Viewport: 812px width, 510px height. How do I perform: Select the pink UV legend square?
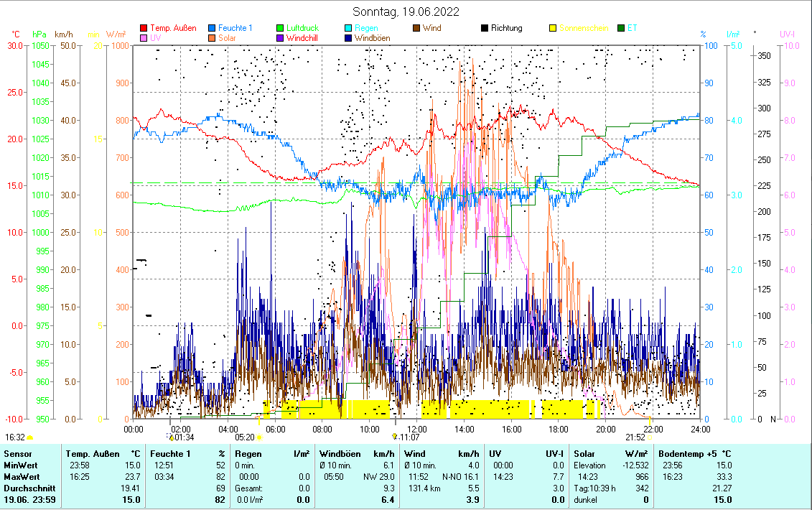(144, 38)
